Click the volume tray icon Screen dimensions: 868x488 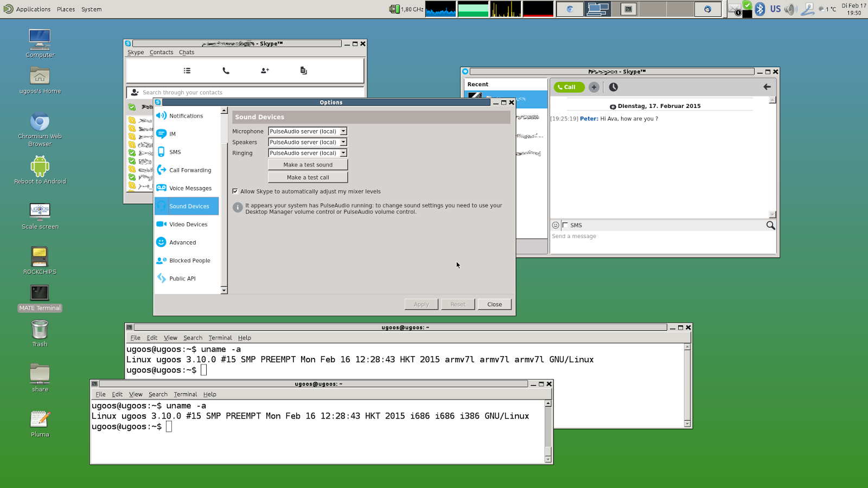tap(790, 9)
